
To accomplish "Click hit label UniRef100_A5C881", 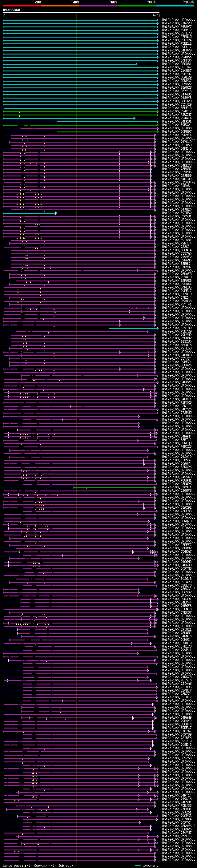I will click(177, 64).
